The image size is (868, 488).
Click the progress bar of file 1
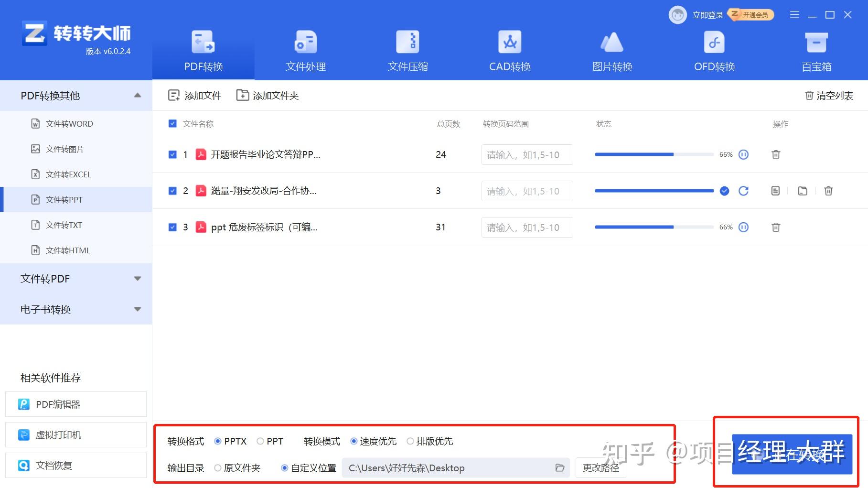654,154
